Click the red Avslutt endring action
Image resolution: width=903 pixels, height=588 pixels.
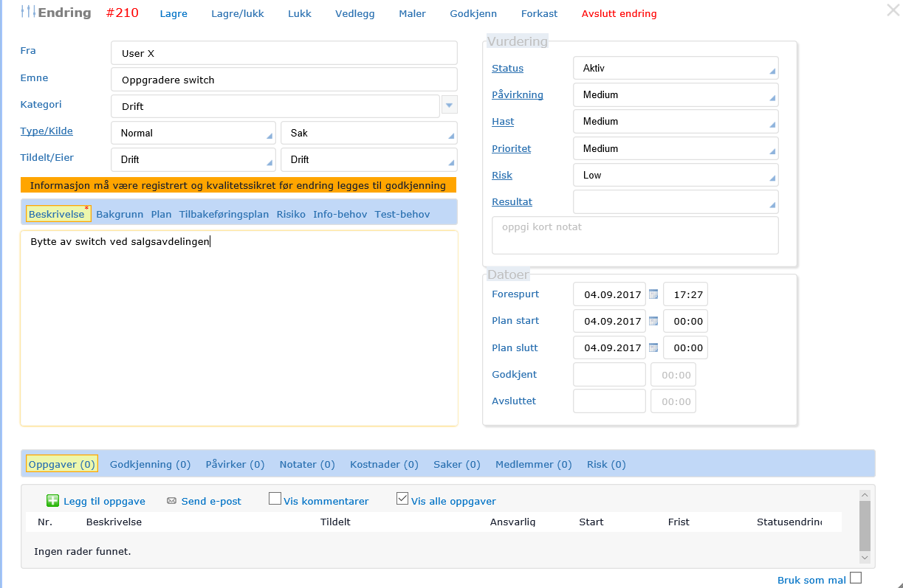point(619,13)
